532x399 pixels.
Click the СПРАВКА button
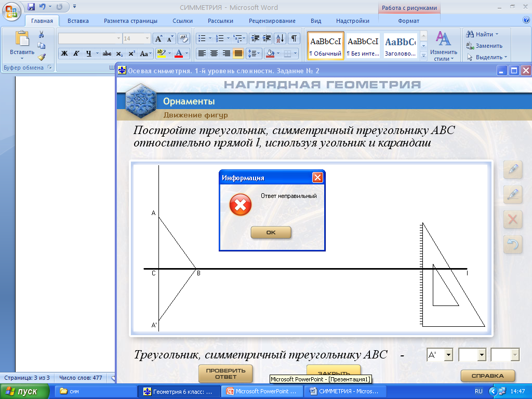click(487, 376)
